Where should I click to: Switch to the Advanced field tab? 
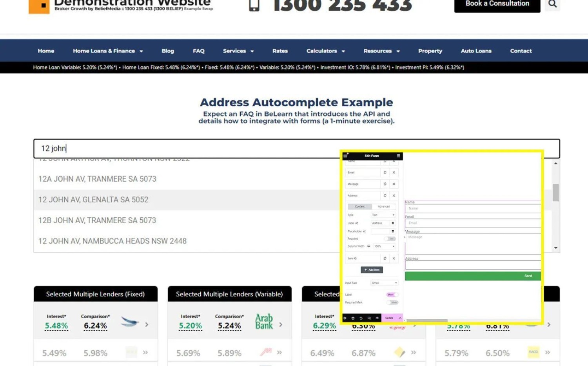point(383,206)
